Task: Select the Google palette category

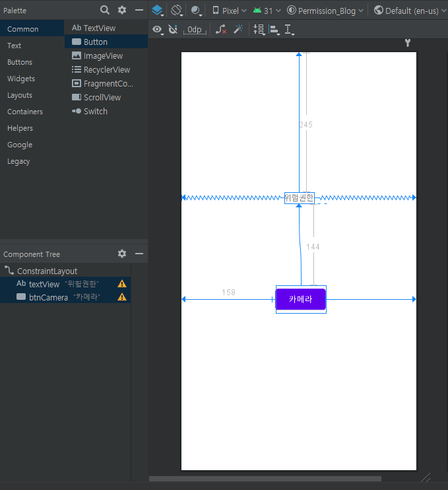Action: pyautogui.click(x=32, y=145)
